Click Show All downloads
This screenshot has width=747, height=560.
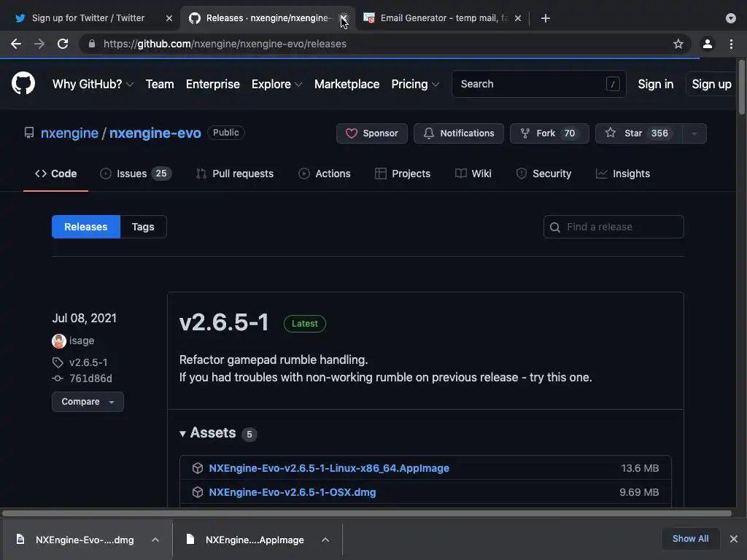click(690, 539)
